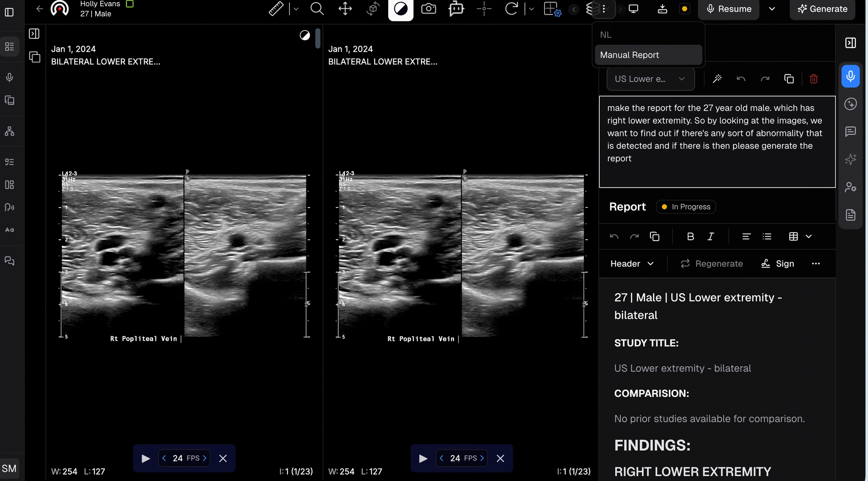Select the crosshair tool
Screen dimensions: 868x481
point(484,9)
